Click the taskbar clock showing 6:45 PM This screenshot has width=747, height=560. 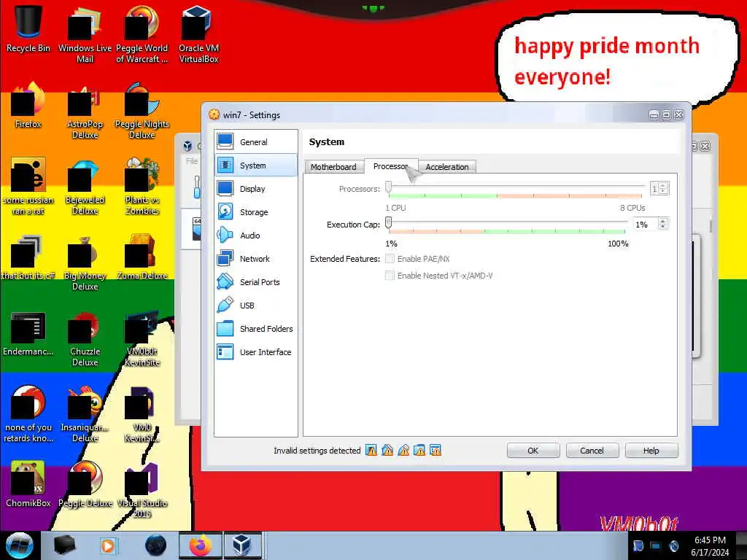(x=710, y=546)
